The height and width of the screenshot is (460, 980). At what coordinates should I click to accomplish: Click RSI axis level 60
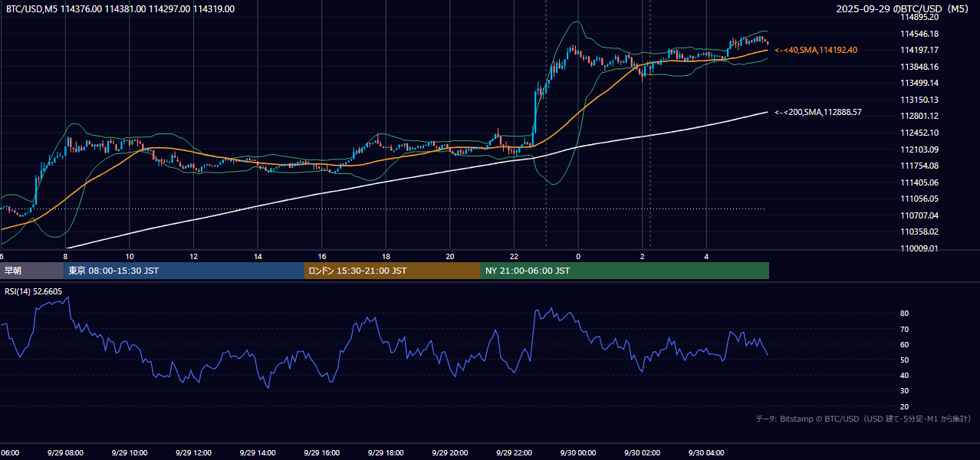(x=905, y=344)
